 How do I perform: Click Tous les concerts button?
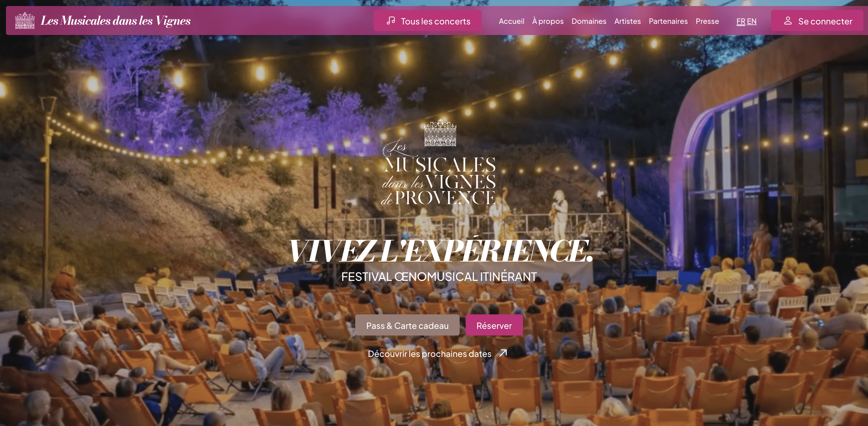click(x=428, y=21)
